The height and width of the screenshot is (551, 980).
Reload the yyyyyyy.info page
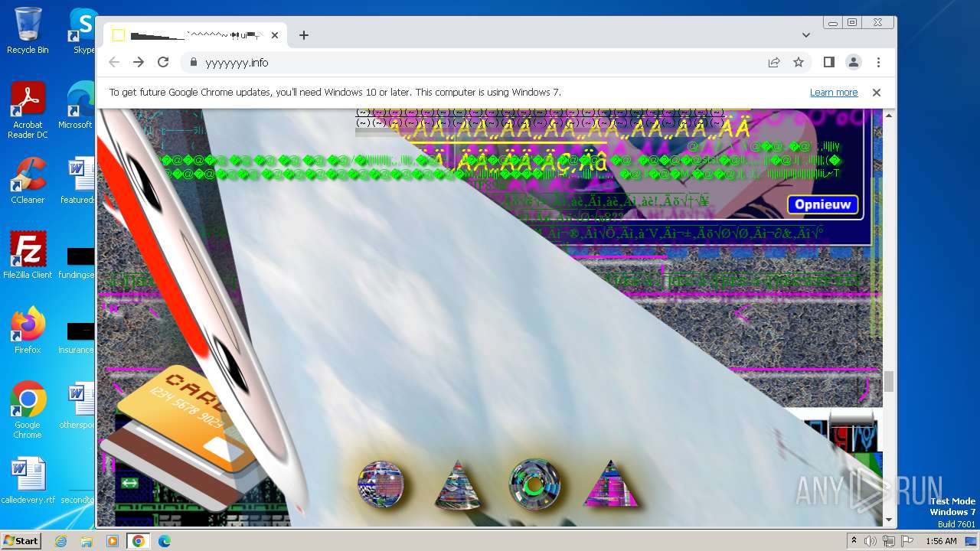click(163, 62)
